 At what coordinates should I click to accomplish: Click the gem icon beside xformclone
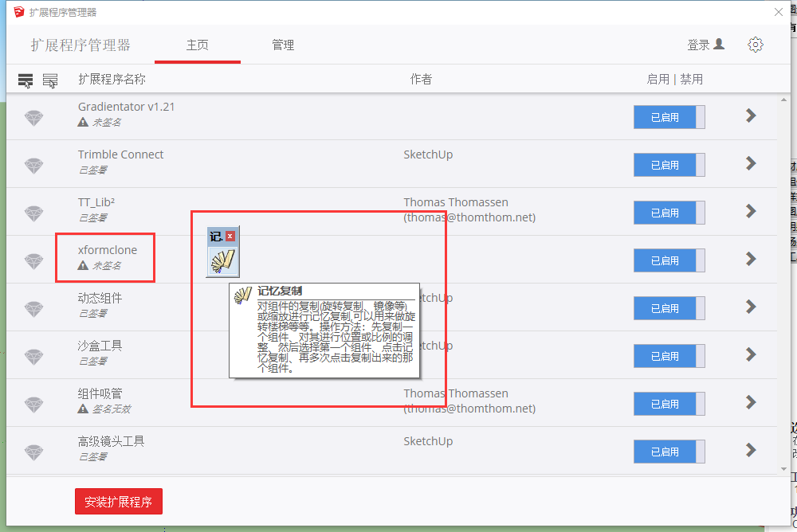[34, 261]
